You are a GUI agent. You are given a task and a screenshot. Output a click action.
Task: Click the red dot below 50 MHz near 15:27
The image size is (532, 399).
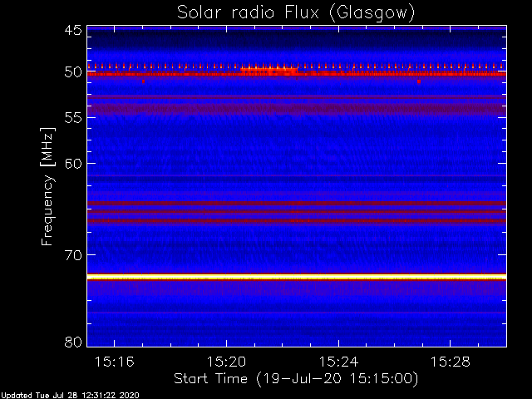(x=419, y=81)
